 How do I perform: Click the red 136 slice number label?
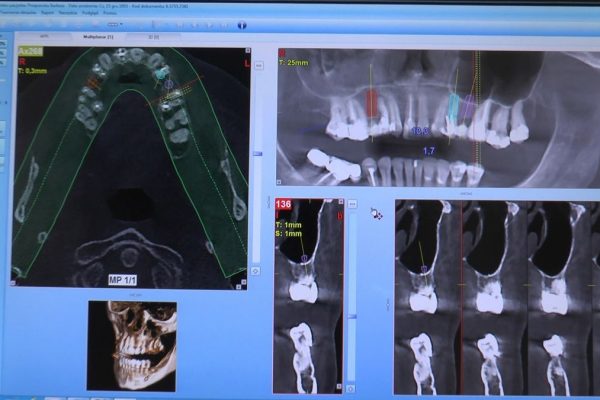point(284,205)
